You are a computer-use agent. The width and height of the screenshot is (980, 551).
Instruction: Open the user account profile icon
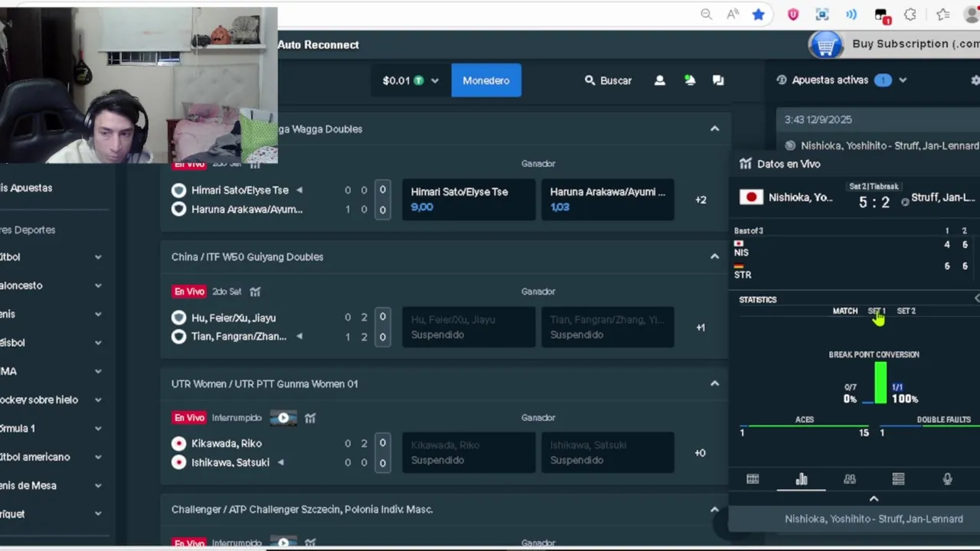(x=659, y=80)
